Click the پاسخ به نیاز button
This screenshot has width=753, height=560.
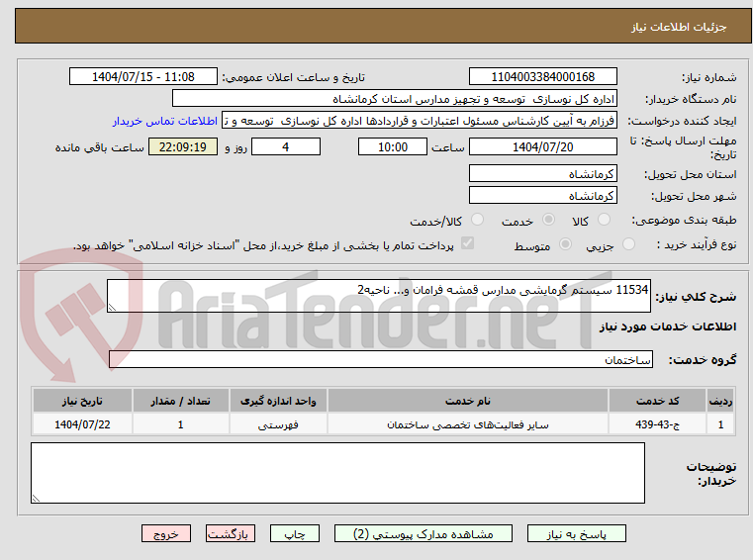pos(576,533)
